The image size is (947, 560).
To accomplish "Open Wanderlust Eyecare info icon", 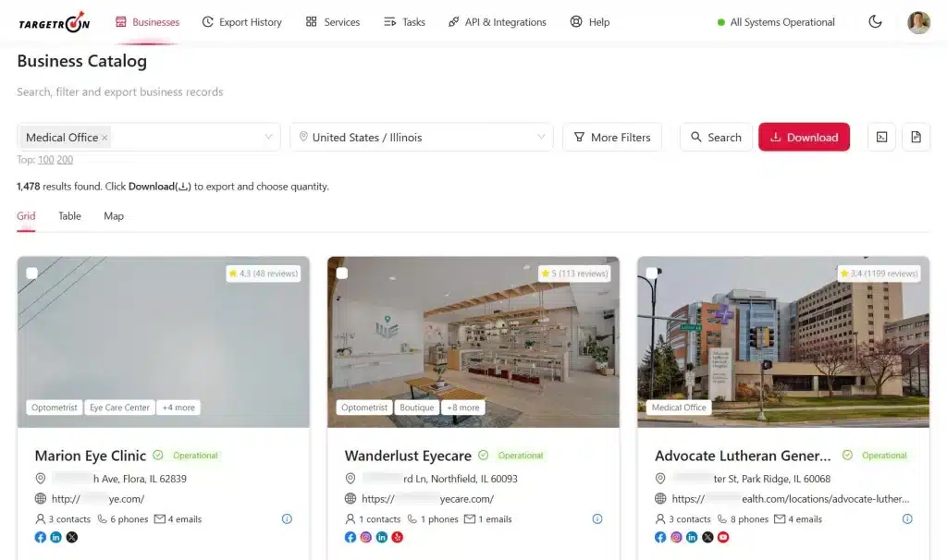I will point(597,519).
